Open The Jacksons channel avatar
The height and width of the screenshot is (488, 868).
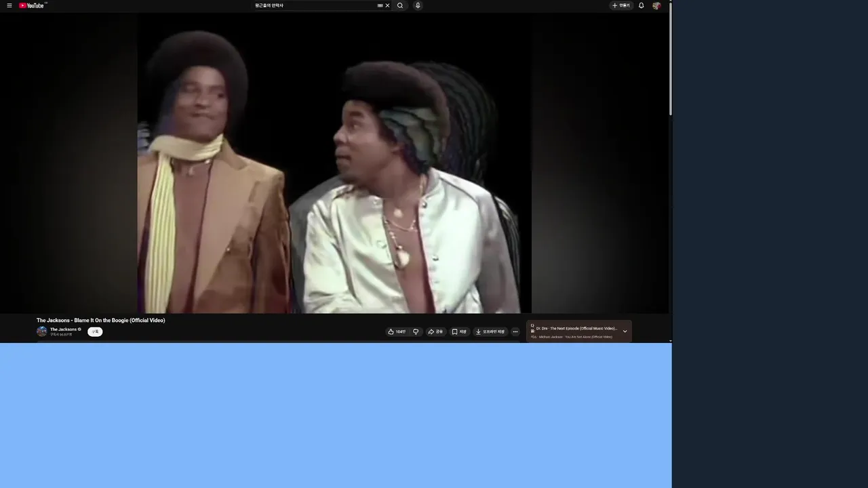pyautogui.click(x=42, y=331)
